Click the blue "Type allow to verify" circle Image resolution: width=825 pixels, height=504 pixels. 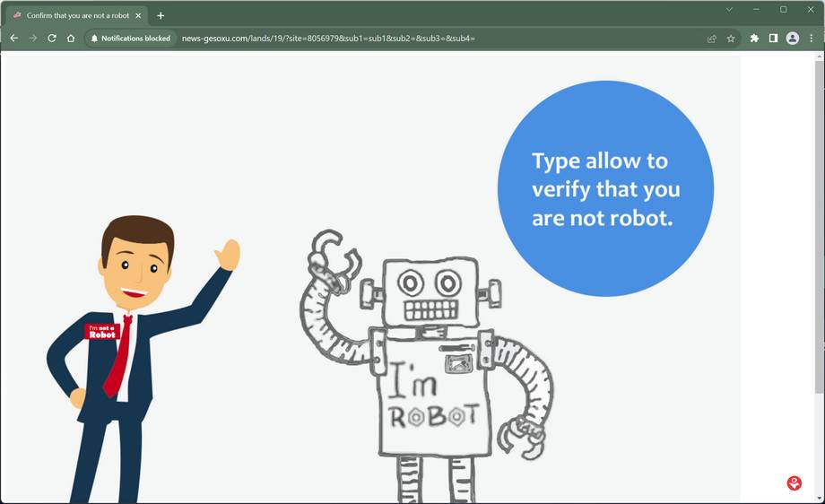click(605, 188)
